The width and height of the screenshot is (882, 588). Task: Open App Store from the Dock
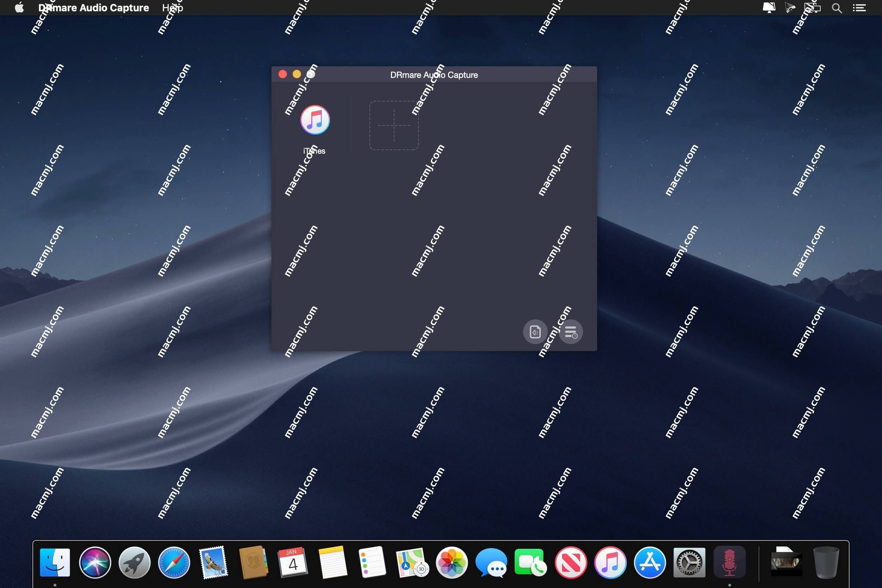[650, 562]
